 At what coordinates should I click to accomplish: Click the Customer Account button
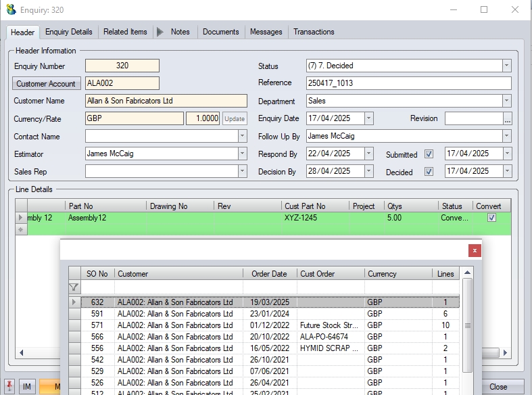point(47,83)
